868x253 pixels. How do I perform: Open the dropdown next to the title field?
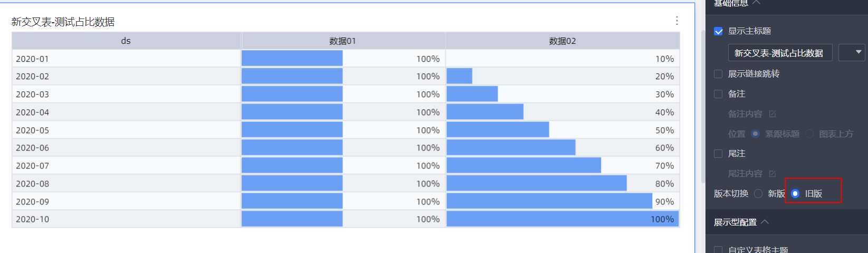852,52
